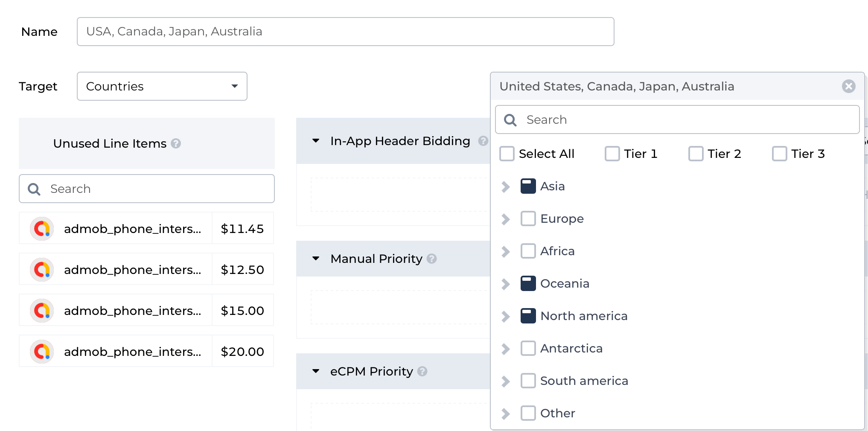Check the Tier 3 checkbox

(x=779, y=154)
